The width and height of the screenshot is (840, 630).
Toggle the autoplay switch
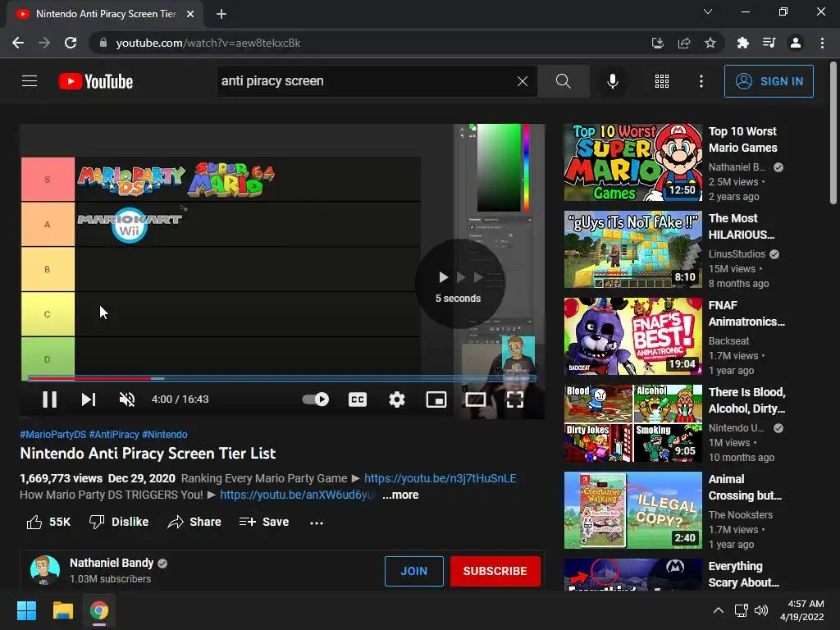316,399
